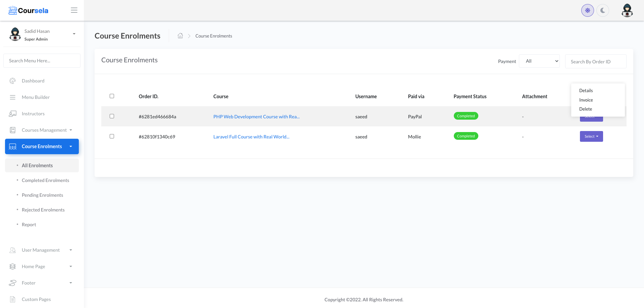Open the Select dropdown for the Laravel course row
This screenshot has height=308, width=644.
click(x=591, y=136)
